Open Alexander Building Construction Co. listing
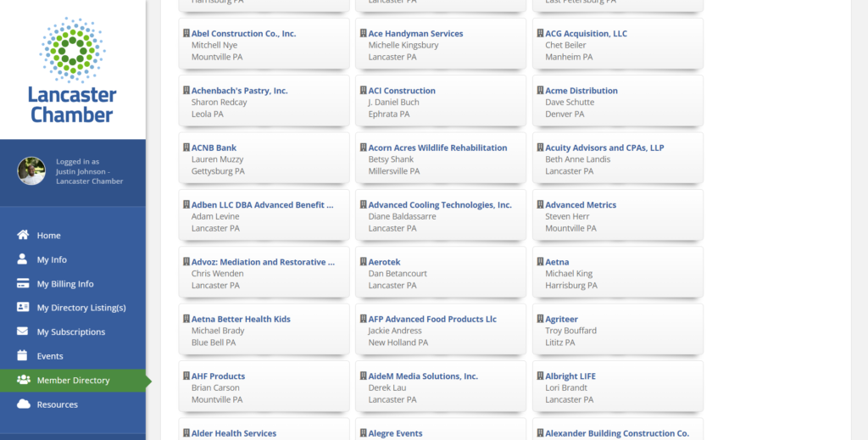 [x=617, y=433]
